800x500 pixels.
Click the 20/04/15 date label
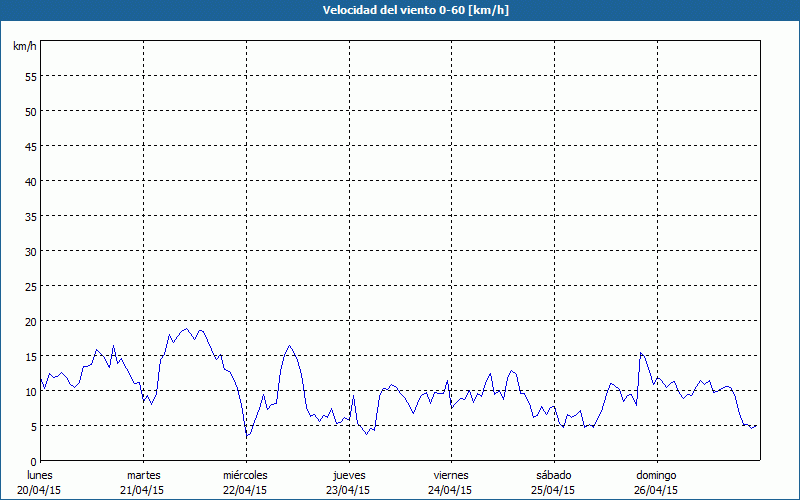point(39,490)
